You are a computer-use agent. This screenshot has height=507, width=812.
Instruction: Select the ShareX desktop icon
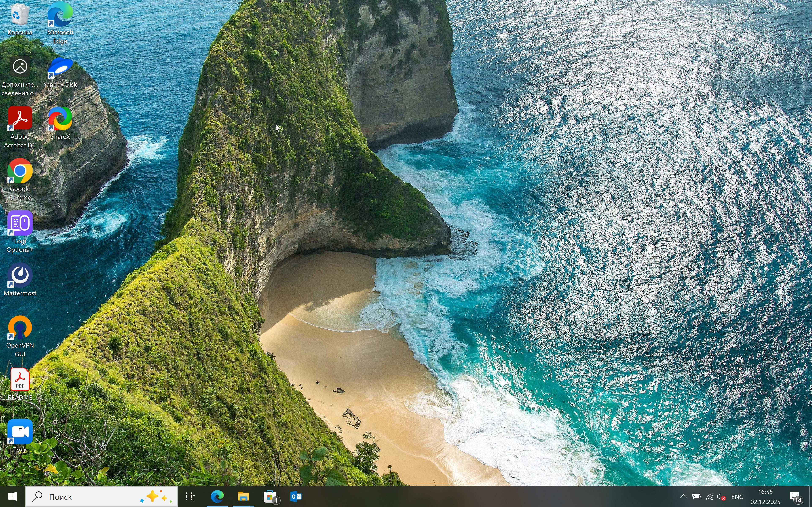coord(60,120)
